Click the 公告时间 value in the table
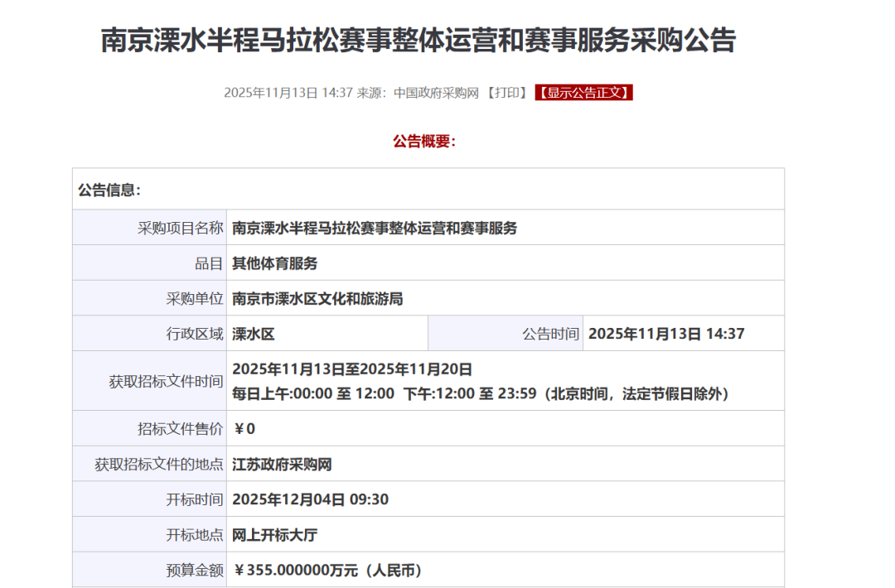Viewport: 895px width, 588px height. [x=666, y=335]
